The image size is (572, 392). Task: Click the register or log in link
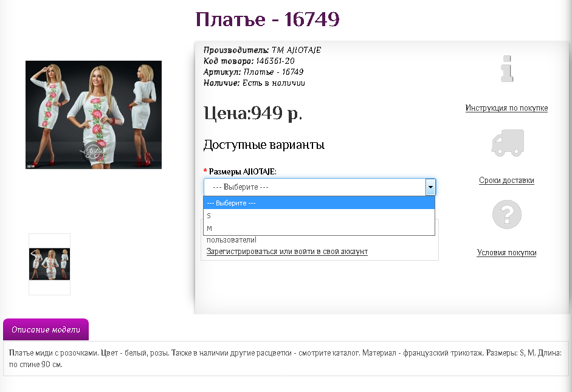[287, 252]
